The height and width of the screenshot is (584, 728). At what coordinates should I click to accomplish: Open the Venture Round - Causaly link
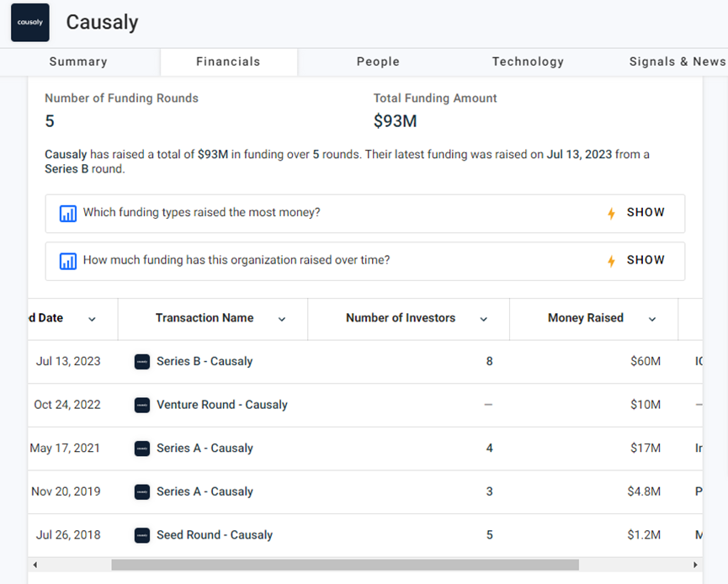222,405
